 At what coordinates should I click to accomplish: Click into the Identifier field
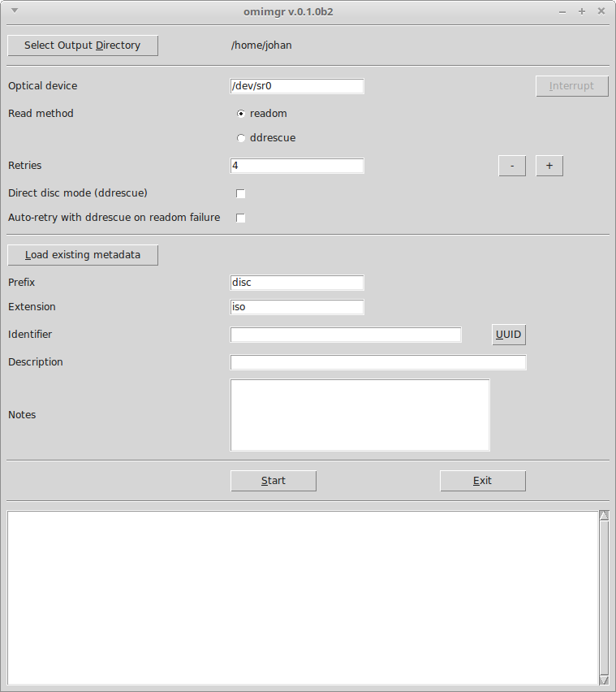click(x=346, y=335)
